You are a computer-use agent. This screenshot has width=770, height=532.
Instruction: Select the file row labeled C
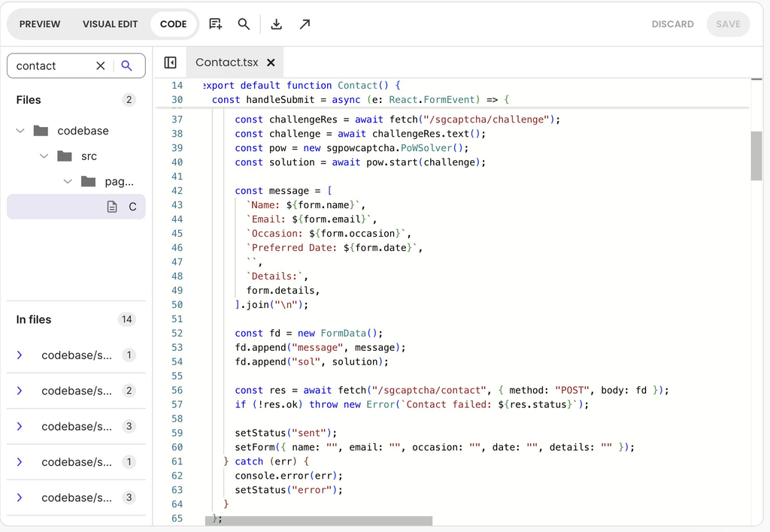76,207
